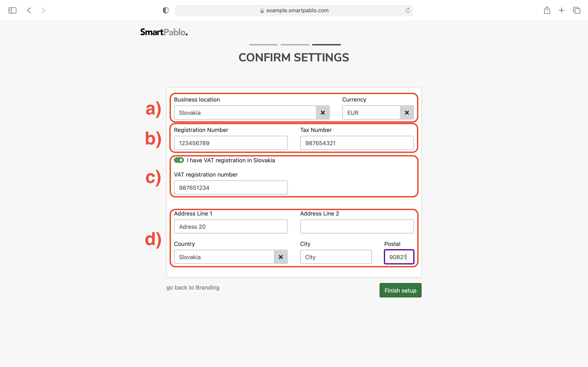Click the go back to Branding link
588x367 pixels.
click(193, 287)
